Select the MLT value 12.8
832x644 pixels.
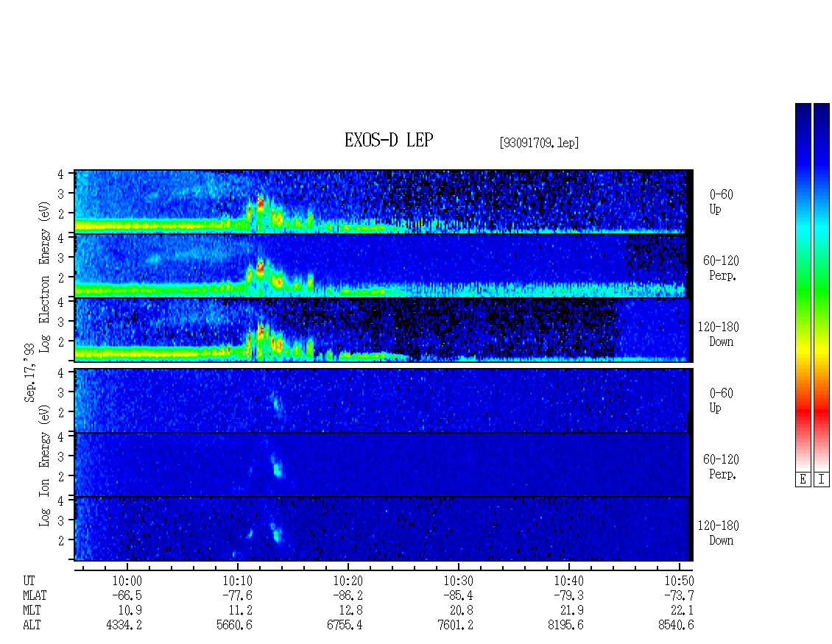(350, 611)
